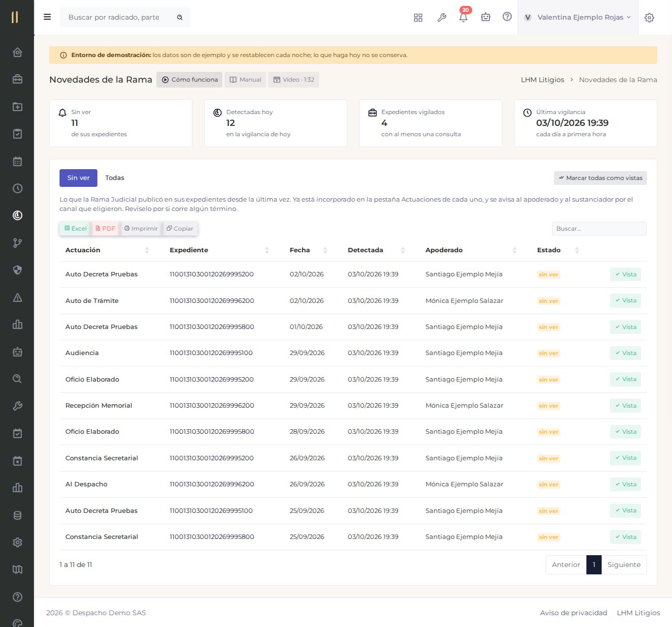This screenshot has height=627, width=672.
Task: Export table to PDF
Action: (105, 229)
